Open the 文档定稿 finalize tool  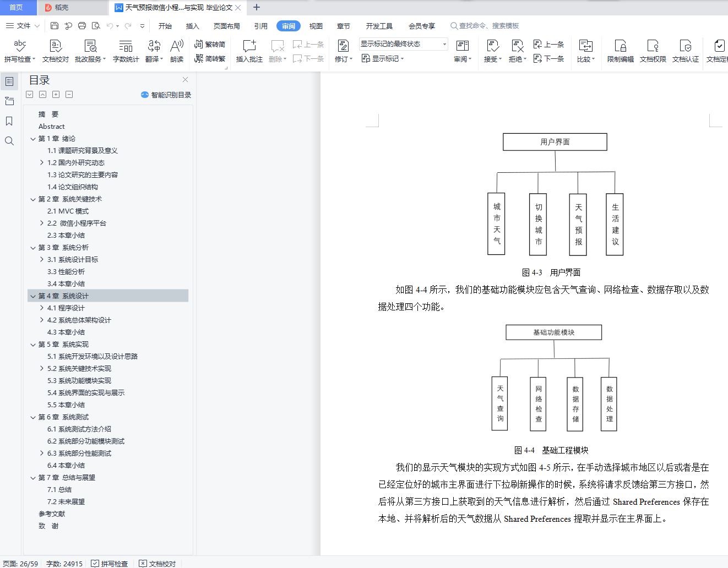(717, 51)
